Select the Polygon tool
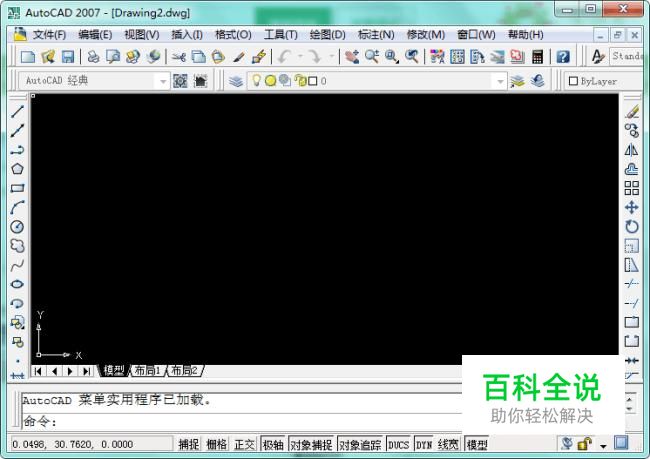The height and width of the screenshot is (459, 650). (17, 169)
